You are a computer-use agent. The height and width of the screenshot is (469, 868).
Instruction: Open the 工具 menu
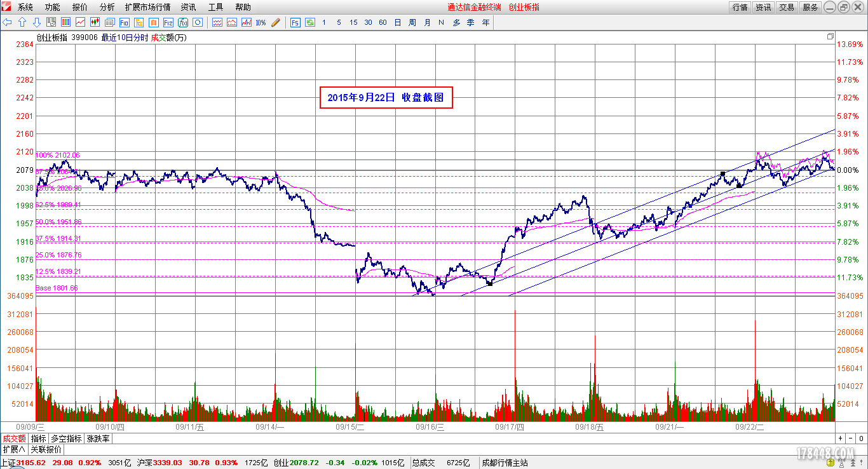pyautogui.click(x=215, y=7)
